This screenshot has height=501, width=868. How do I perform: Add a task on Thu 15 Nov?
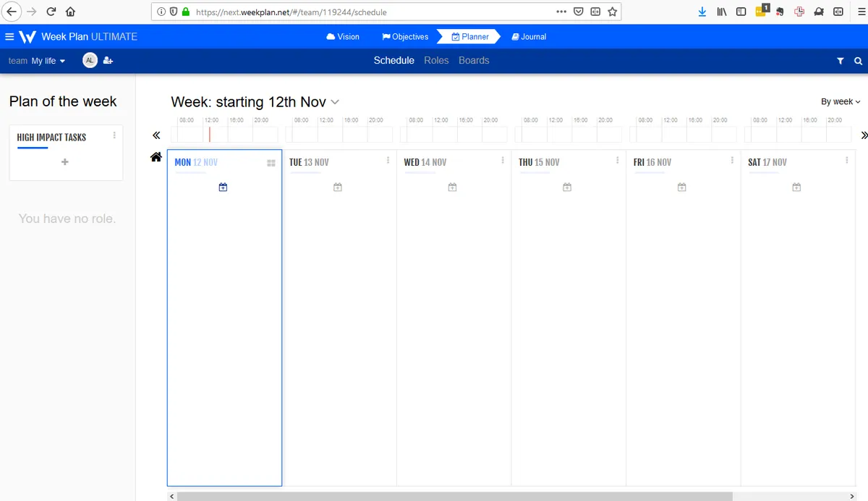pos(567,188)
